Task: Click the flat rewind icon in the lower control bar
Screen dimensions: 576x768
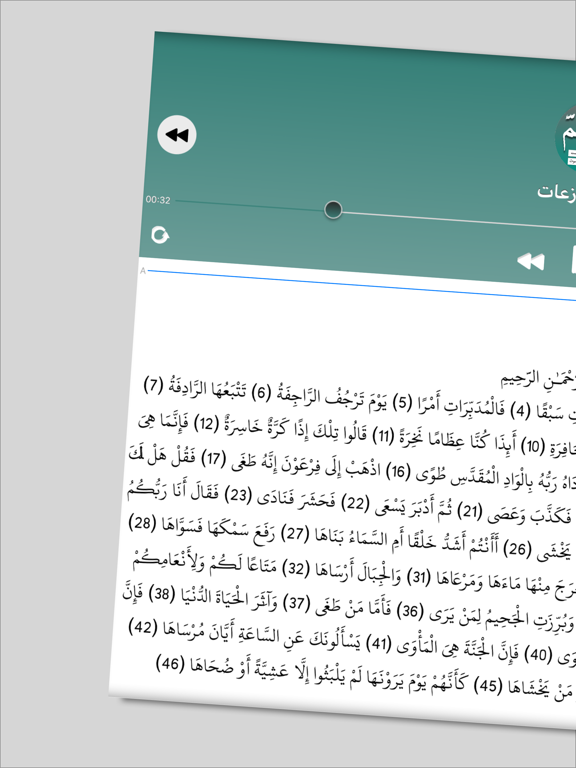Action: pos(530,261)
